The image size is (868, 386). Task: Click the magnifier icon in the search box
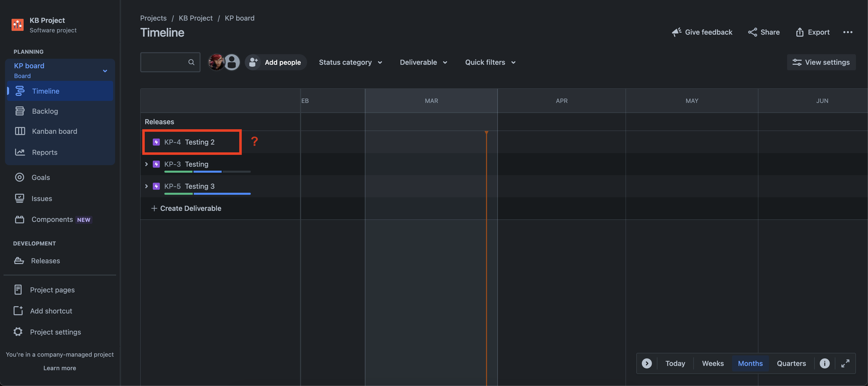pyautogui.click(x=191, y=62)
